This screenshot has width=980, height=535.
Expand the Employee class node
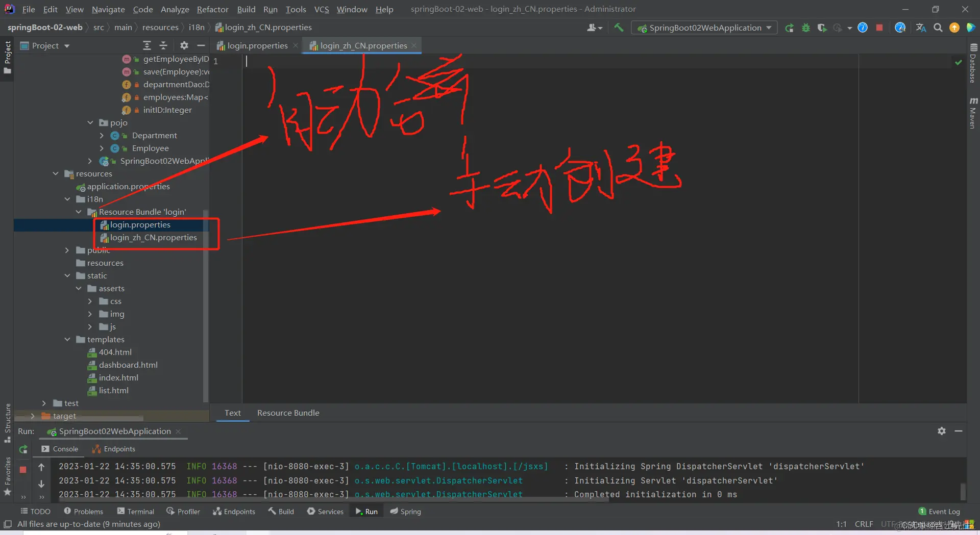coord(102,148)
